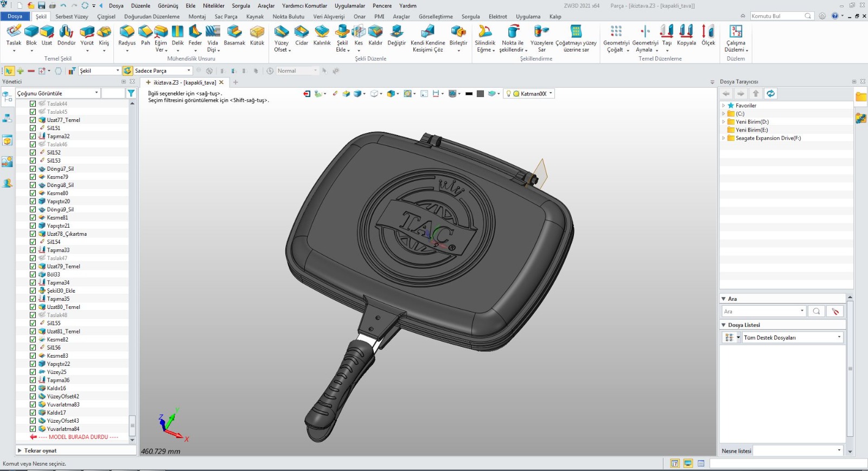The image size is (868, 471).
Task: Open the Delik hole tool
Action: click(x=178, y=35)
